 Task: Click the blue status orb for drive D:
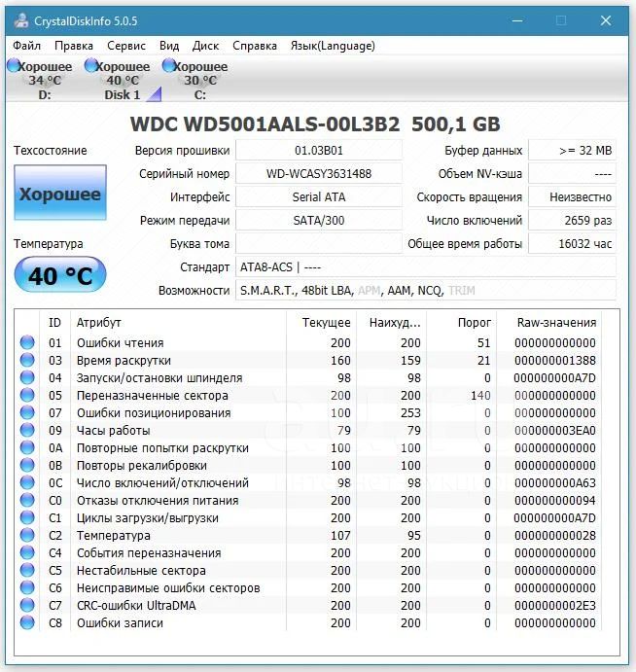point(14,65)
